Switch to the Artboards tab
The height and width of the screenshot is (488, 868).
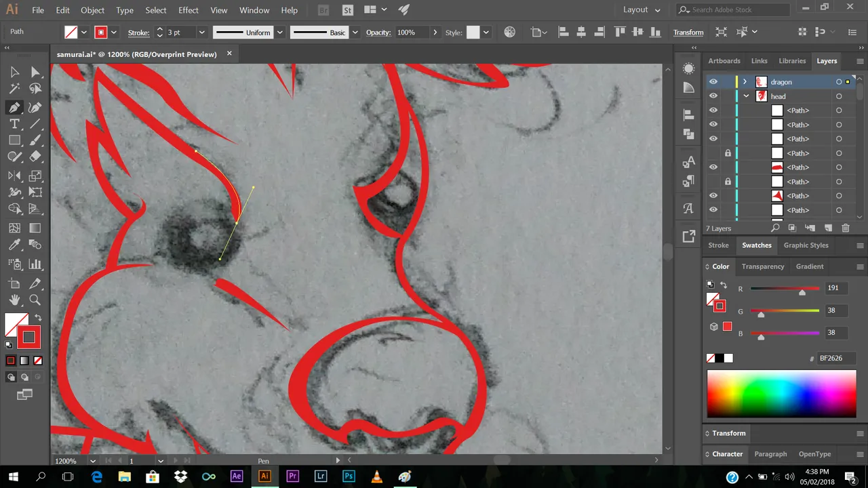[x=724, y=61]
